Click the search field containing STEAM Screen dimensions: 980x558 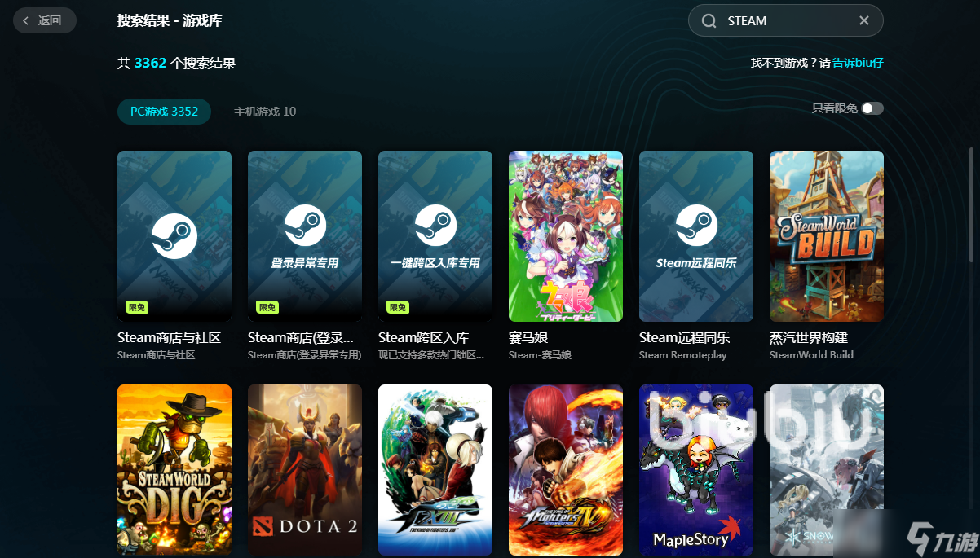[x=783, y=21]
